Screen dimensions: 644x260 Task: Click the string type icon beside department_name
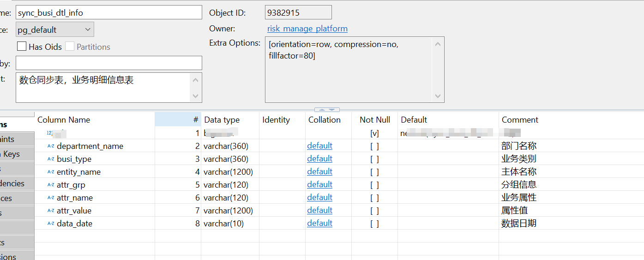tap(51, 146)
